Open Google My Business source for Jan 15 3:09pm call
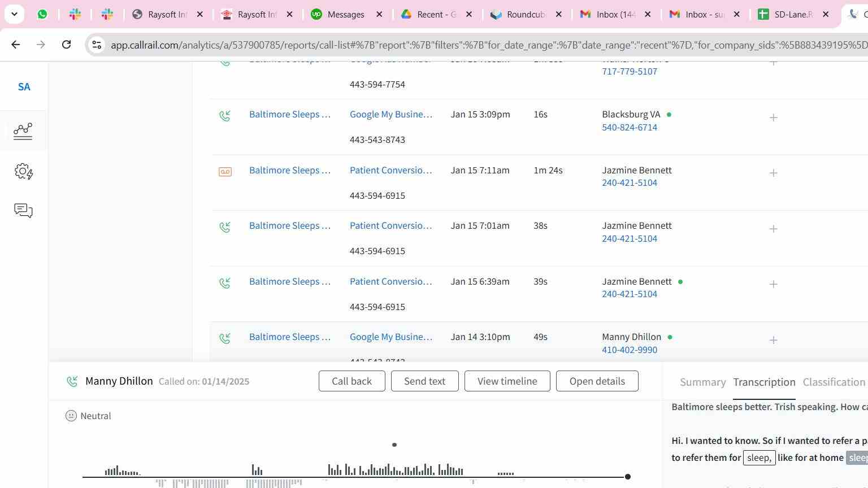 tap(391, 114)
